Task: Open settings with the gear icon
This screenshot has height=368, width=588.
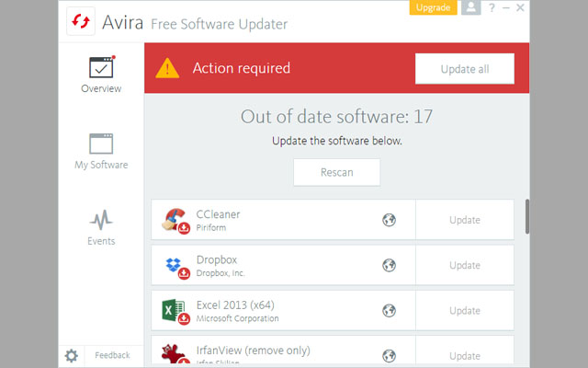Action: pos(71,355)
